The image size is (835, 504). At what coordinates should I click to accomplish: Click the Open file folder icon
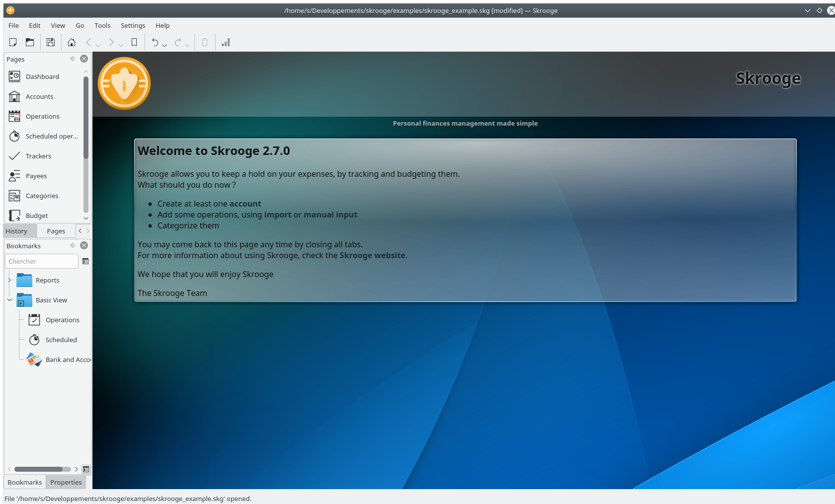[30, 43]
